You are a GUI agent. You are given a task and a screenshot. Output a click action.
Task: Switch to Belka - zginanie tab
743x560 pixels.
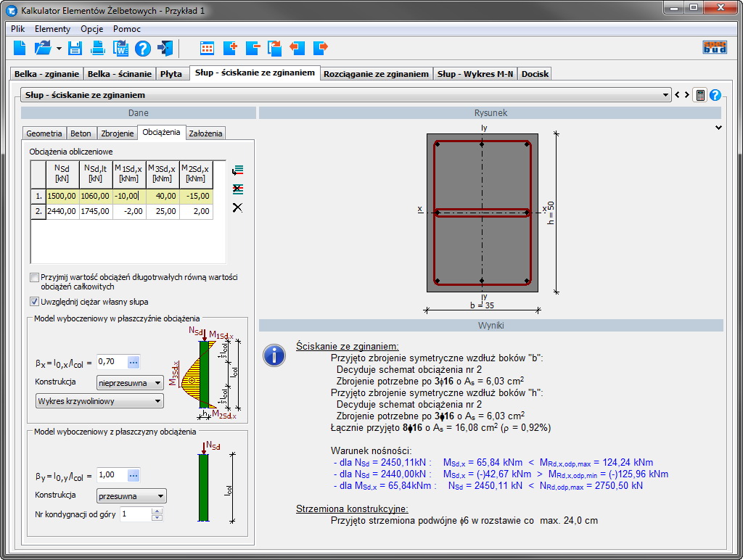46,74
